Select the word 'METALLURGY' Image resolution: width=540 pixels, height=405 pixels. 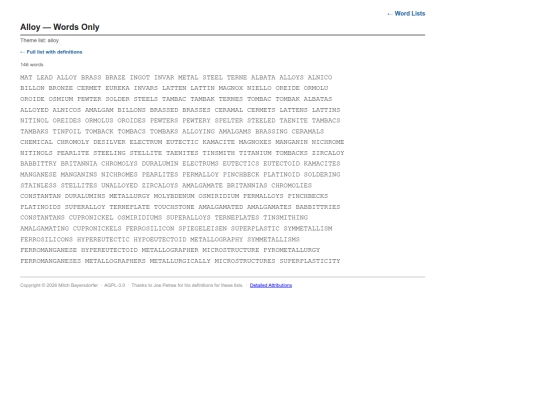(129, 196)
